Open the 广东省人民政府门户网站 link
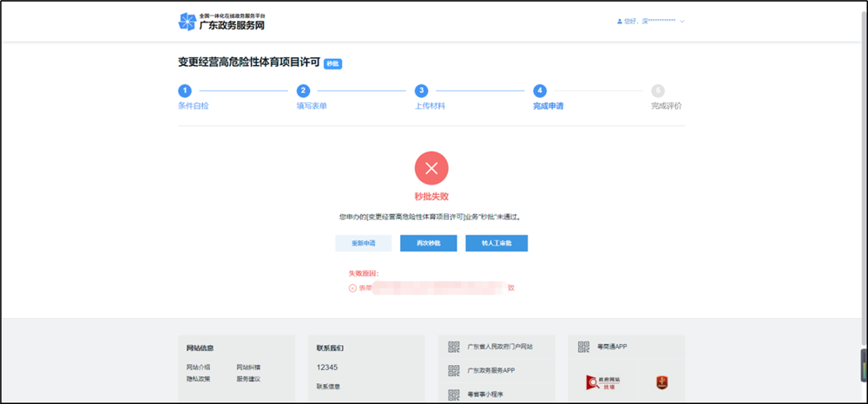The width and height of the screenshot is (868, 404). (500, 347)
